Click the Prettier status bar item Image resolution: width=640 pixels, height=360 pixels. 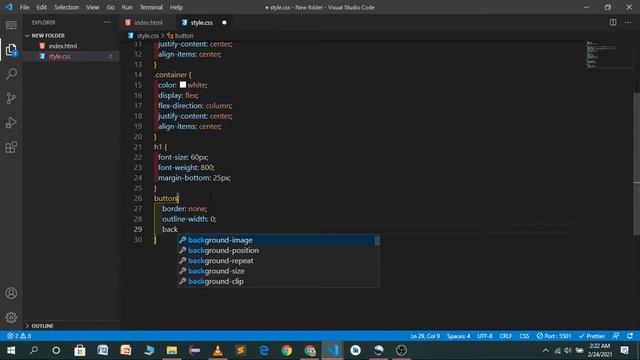coord(591,336)
